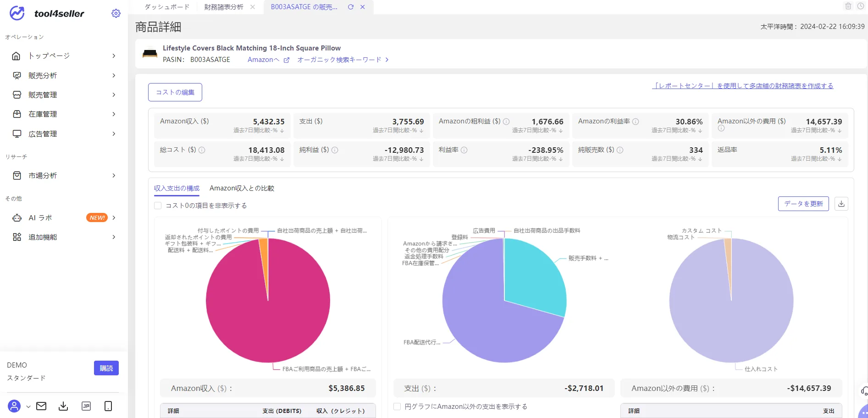Click the 広告管理 monitor icon
Viewport: 868px width, 418px height.
coord(17,134)
